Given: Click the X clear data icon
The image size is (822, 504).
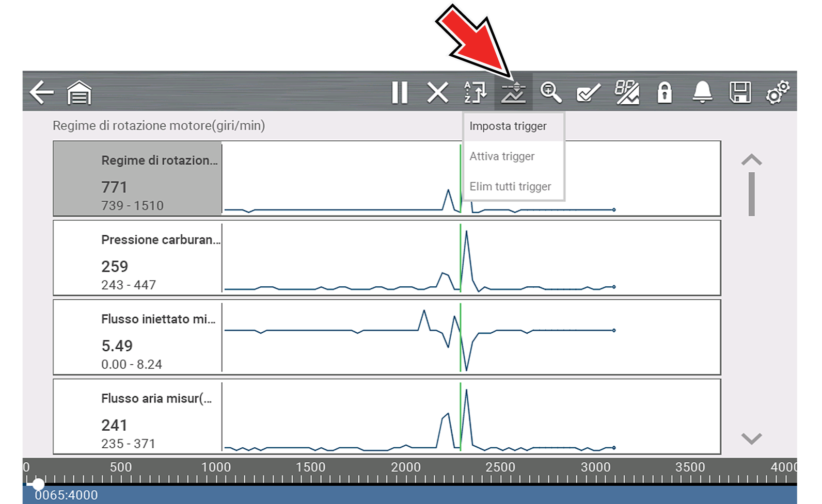Looking at the screenshot, I should pos(437,93).
